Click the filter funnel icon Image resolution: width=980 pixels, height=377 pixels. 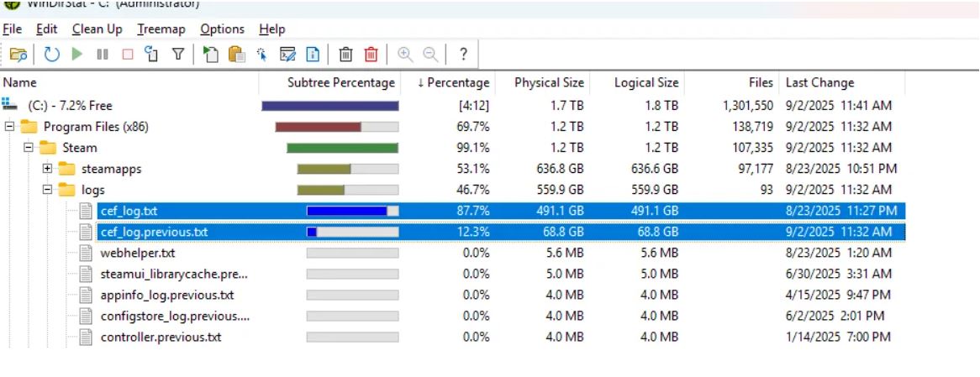point(178,55)
